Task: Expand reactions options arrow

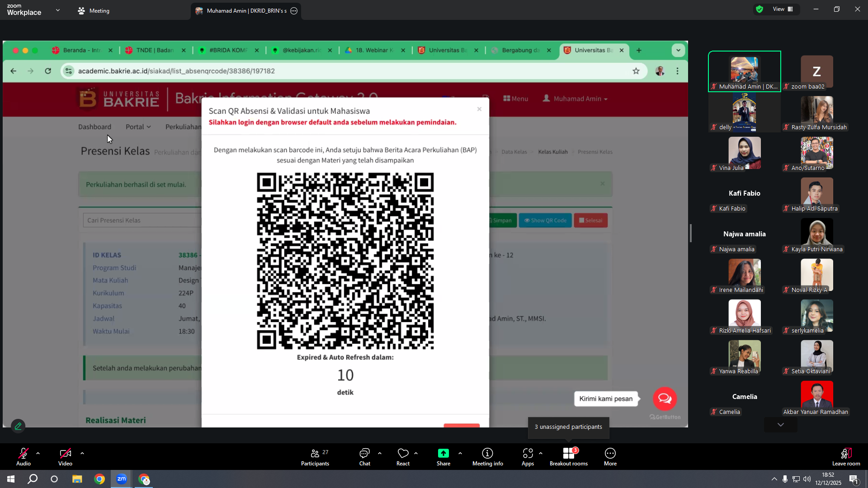Action: pyautogui.click(x=416, y=453)
